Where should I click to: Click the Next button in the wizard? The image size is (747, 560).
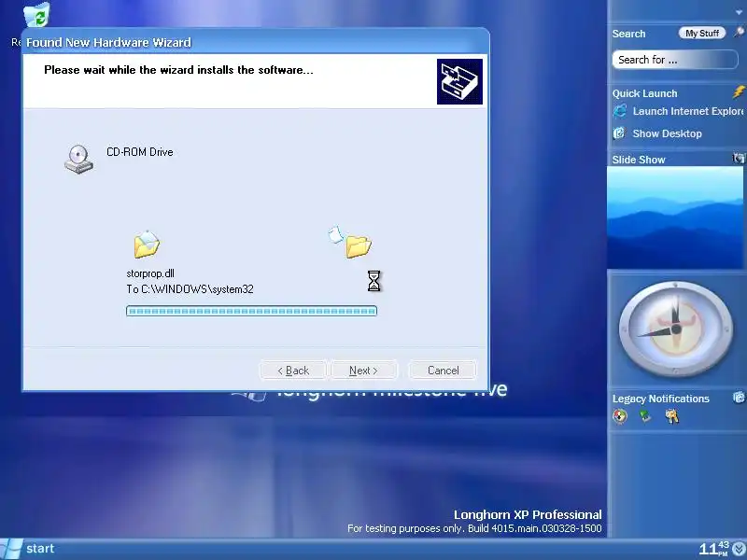363,371
